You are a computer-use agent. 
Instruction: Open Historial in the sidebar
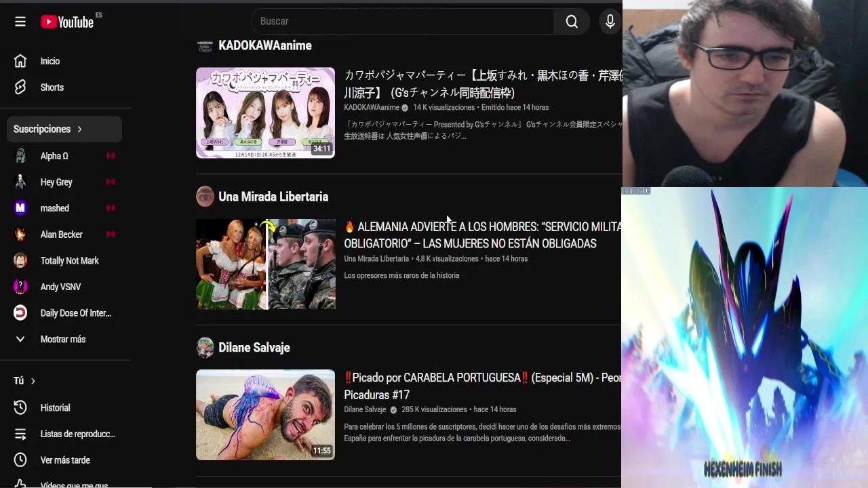click(x=64, y=407)
